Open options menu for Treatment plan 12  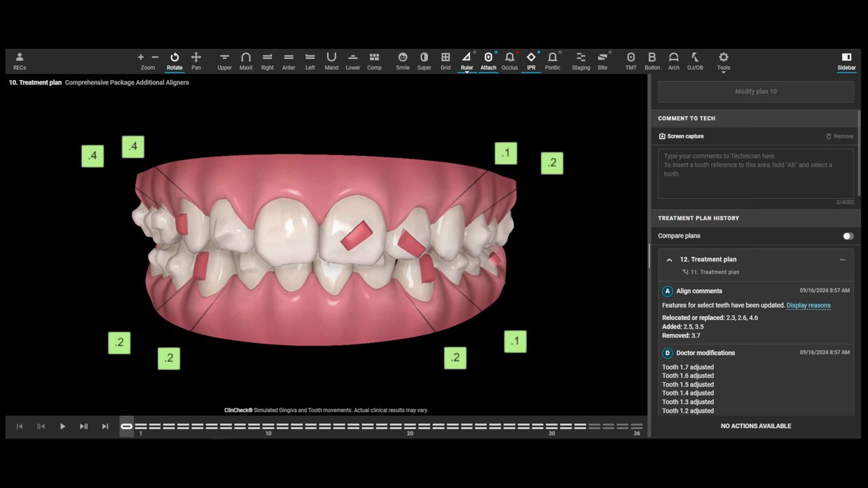coord(843,260)
